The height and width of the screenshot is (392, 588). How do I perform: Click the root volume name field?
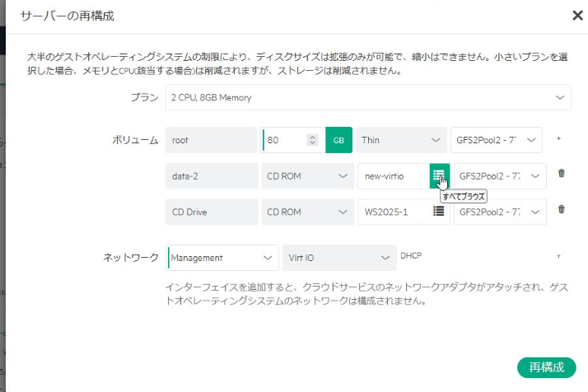pos(212,140)
